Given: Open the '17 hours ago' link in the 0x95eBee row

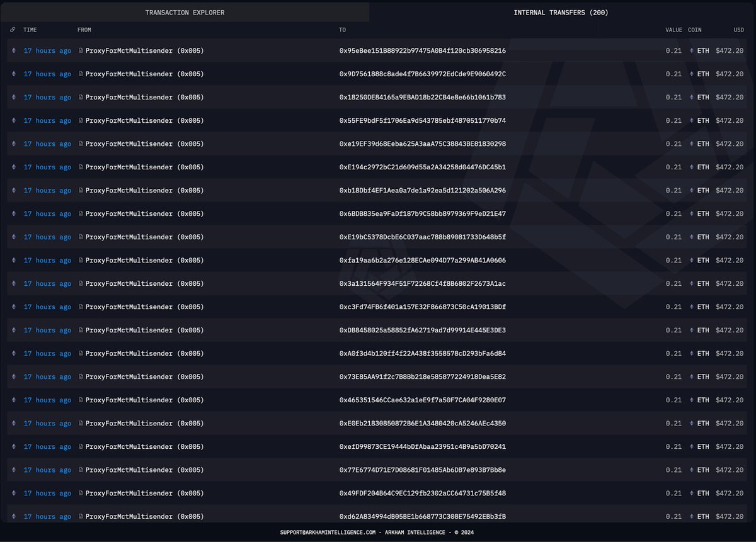Looking at the screenshot, I should pyautogui.click(x=47, y=51).
